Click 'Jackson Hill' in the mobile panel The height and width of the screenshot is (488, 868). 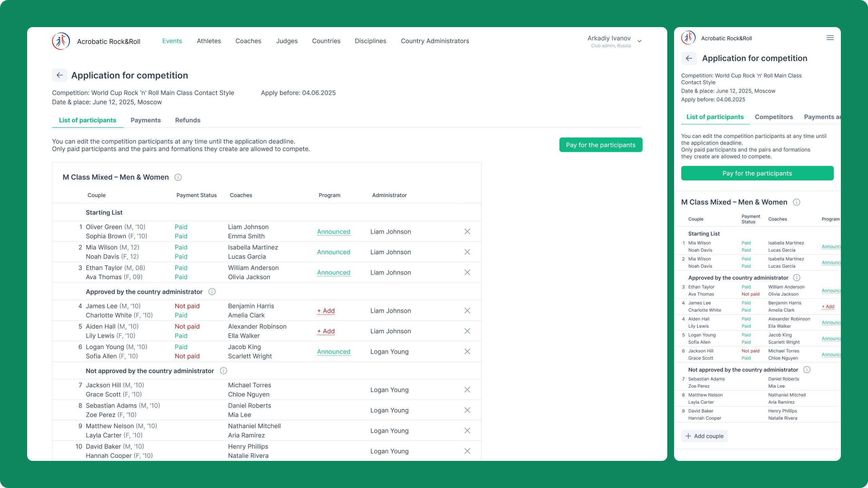[701, 351]
